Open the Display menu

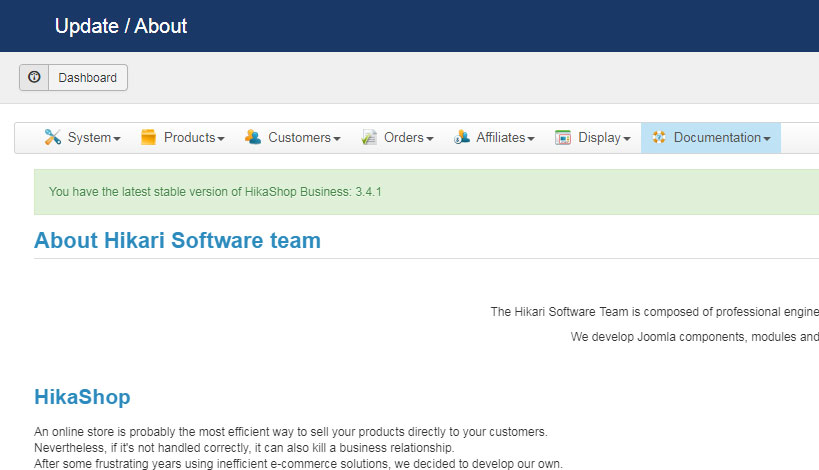coord(593,138)
